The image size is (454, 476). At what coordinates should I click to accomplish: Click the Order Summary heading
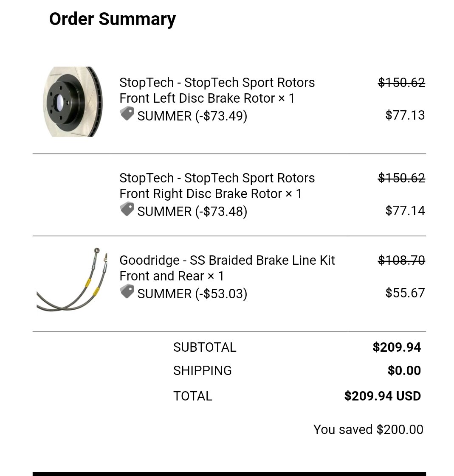tap(113, 19)
